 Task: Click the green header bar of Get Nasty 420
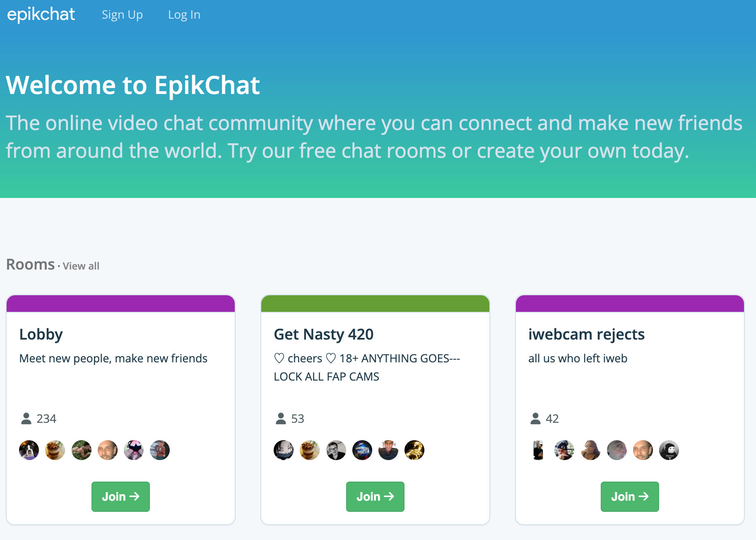[x=375, y=304]
